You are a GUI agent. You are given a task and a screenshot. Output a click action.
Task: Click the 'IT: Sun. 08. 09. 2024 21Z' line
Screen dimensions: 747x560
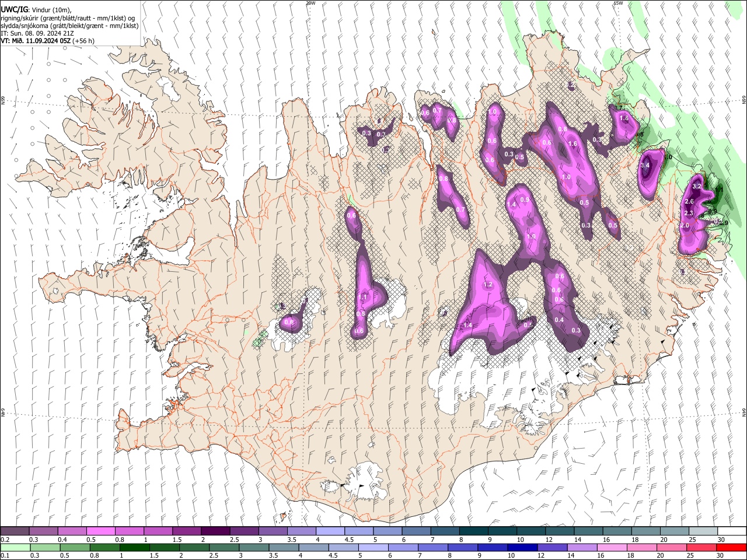pos(37,33)
